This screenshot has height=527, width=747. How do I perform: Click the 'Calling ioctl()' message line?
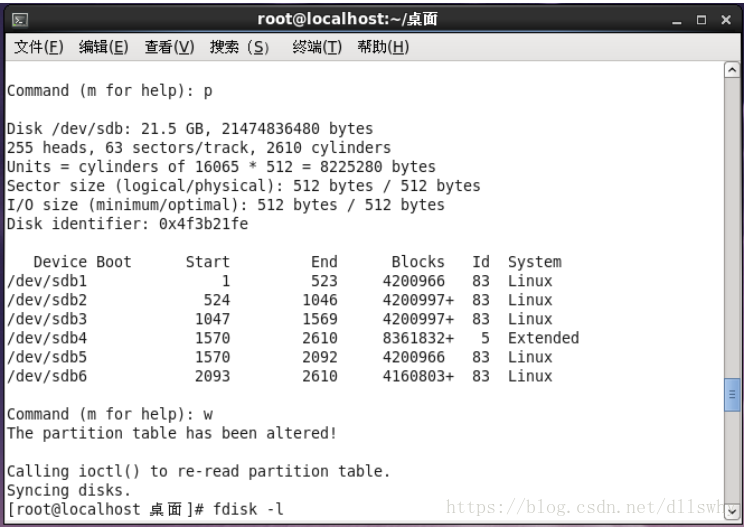pos(199,471)
